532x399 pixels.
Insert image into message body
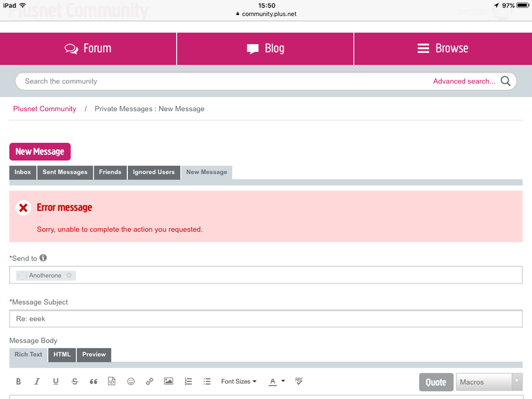pyautogui.click(x=168, y=381)
